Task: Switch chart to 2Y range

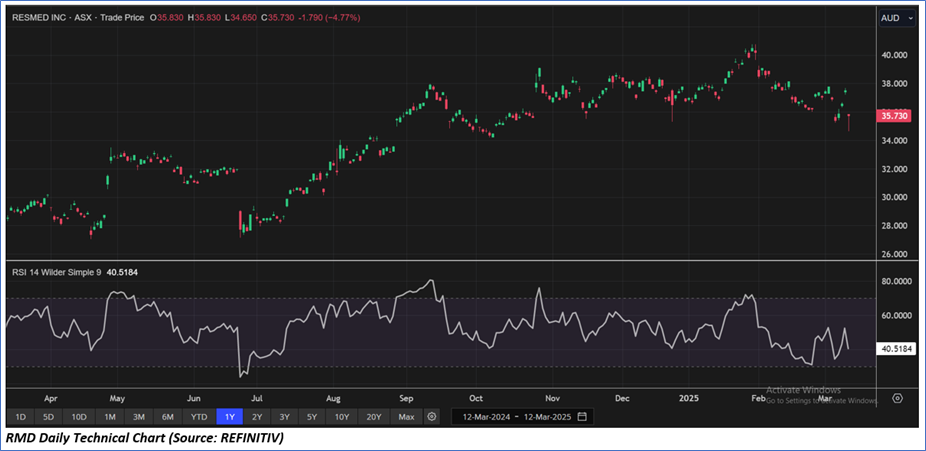Action: click(257, 416)
